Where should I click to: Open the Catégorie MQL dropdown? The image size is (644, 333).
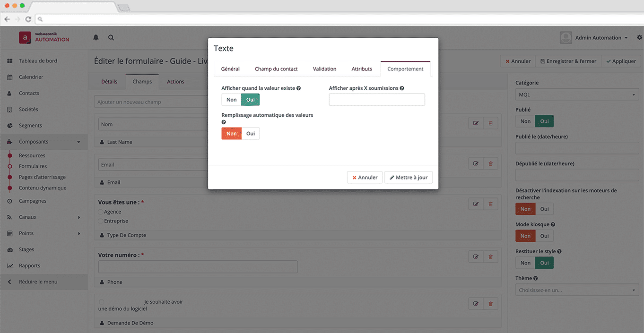click(x=577, y=95)
